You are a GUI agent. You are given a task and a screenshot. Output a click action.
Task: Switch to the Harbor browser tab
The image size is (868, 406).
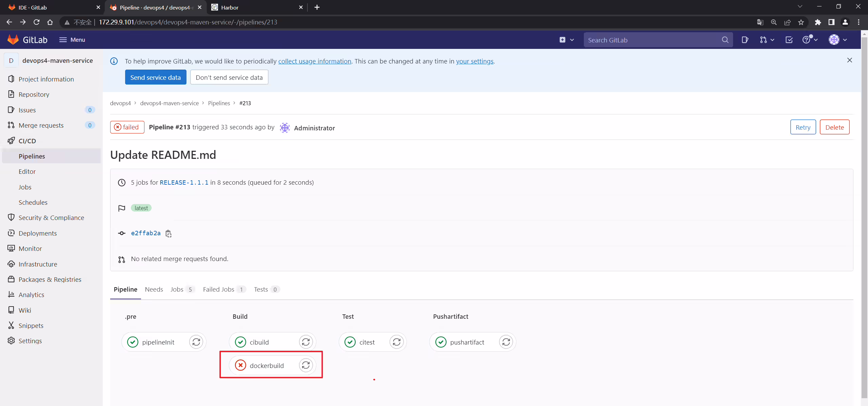257,7
